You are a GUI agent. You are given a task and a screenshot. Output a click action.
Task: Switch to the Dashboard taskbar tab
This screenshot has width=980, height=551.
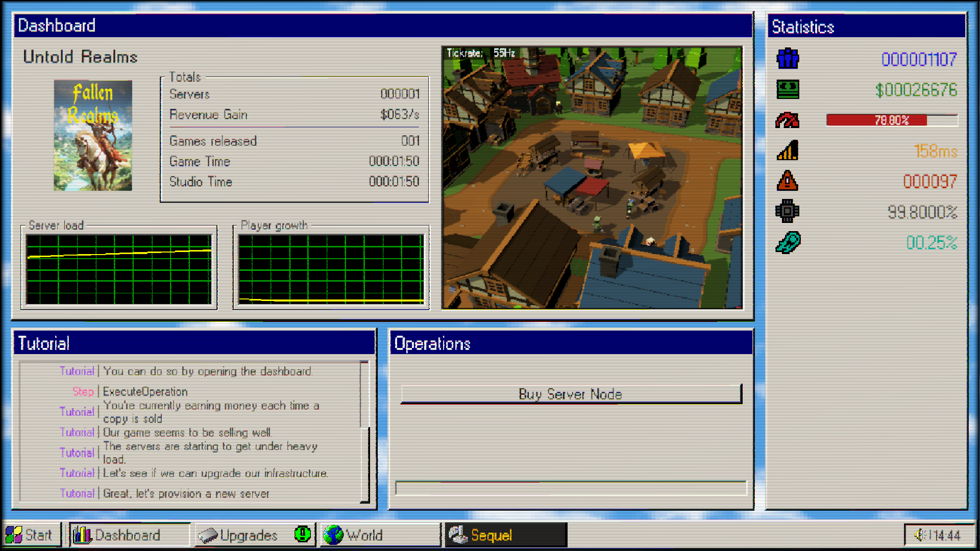click(x=129, y=535)
